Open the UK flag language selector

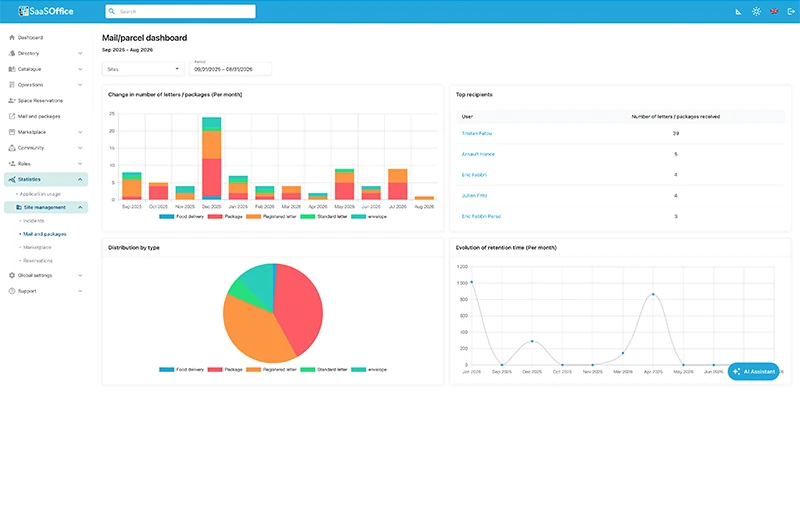pyautogui.click(x=774, y=11)
